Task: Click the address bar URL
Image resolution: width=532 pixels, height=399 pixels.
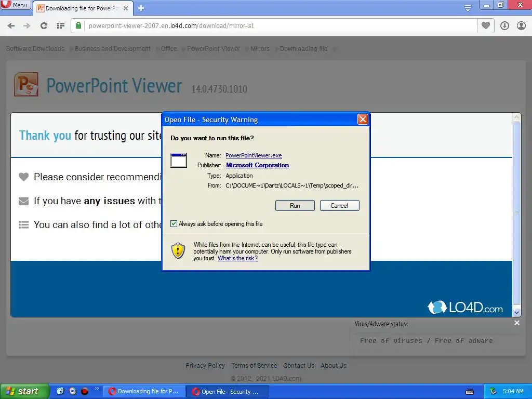Action: [171, 26]
